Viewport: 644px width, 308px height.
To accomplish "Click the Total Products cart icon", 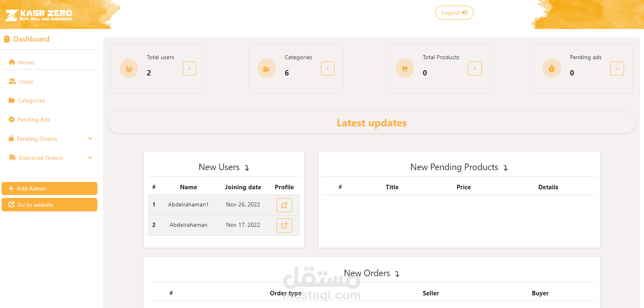I will 404,69.
